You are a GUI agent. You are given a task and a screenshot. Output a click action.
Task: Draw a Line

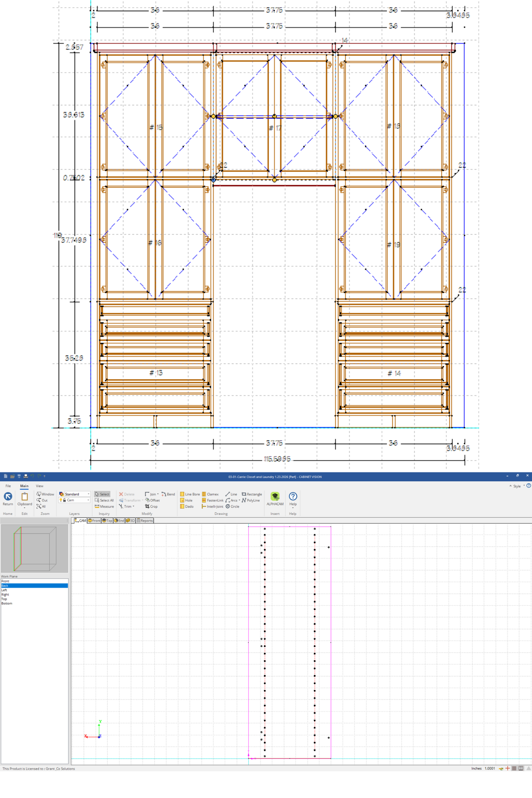tap(231, 494)
